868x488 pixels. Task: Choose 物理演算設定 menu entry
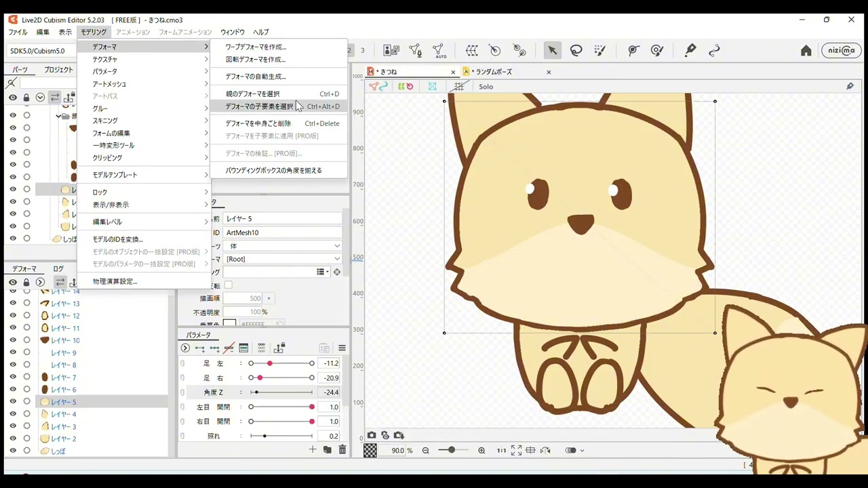(144, 281)
